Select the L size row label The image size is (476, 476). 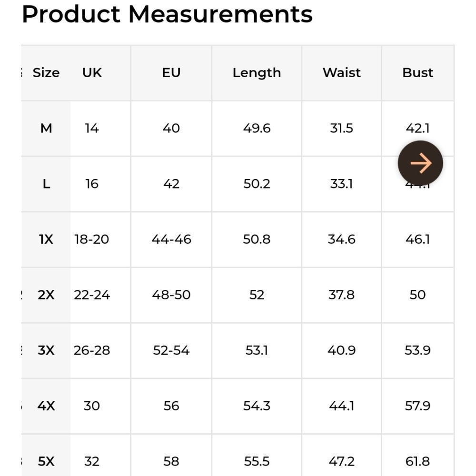(46, 184)
